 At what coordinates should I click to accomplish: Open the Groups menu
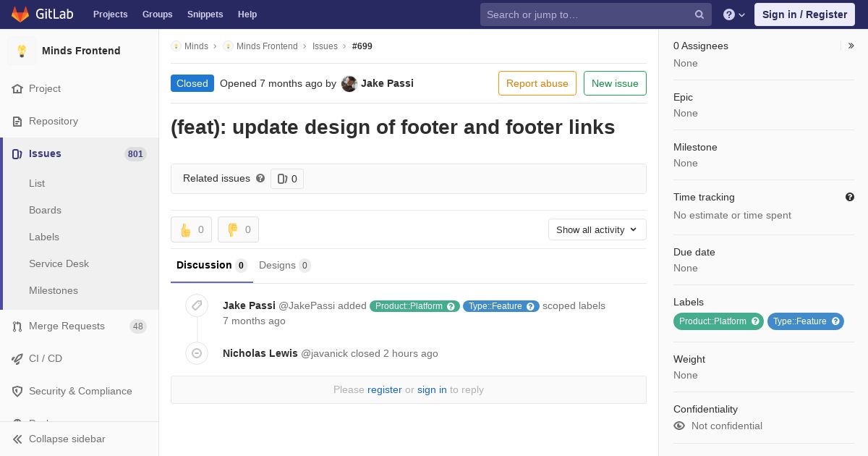[157, 14]
